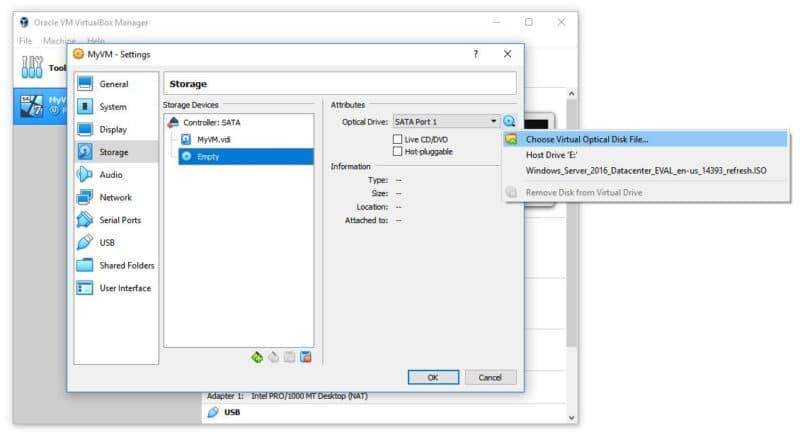800x442 pixels.
Task: Open the System settings category
Action: (113, 107)
